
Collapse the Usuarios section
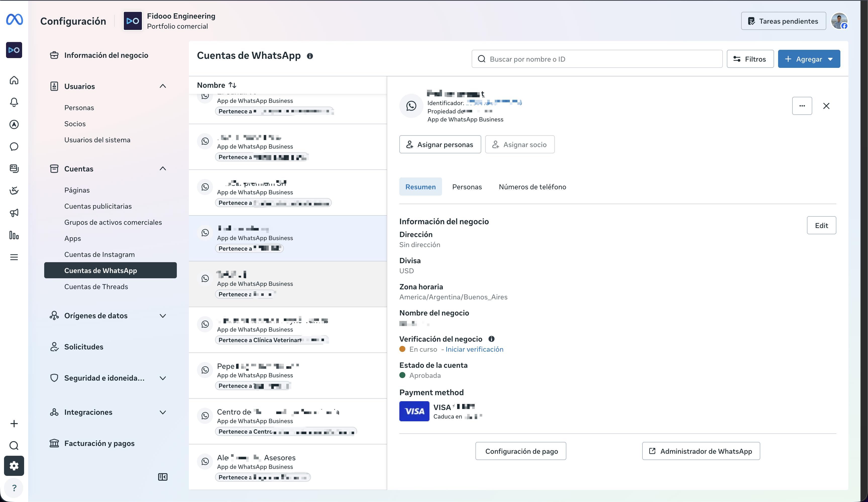[x=162, y=86]
